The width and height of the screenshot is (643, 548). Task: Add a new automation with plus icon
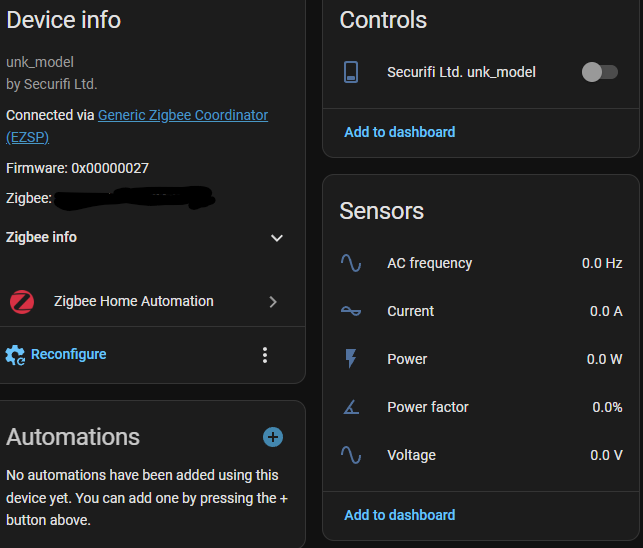tap(273, 437)
